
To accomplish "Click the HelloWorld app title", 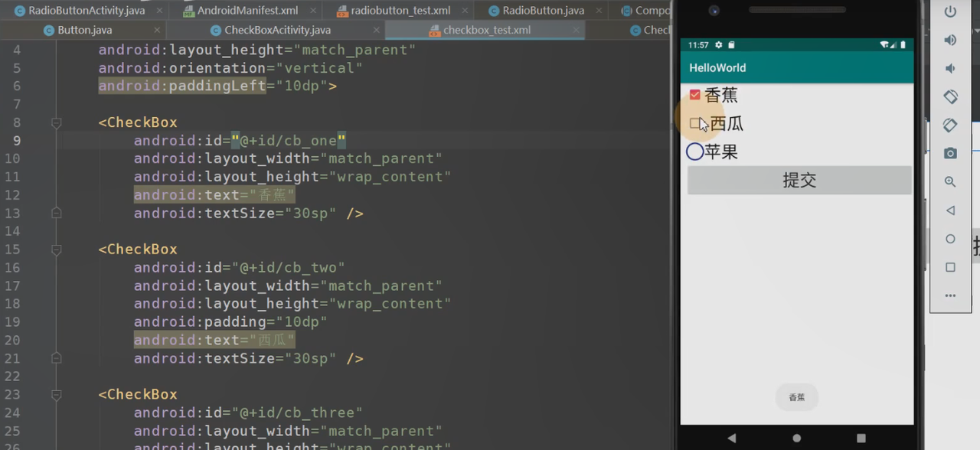I will point(717,67).
